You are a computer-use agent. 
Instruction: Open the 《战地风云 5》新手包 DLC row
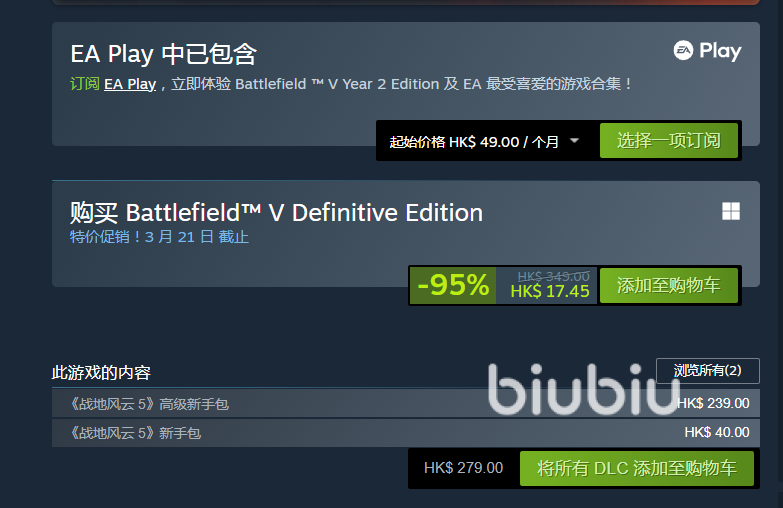pos(405,433)
